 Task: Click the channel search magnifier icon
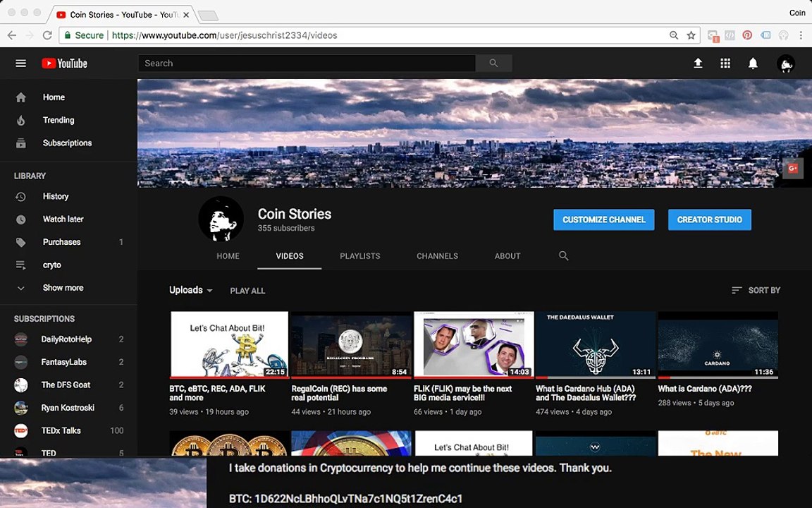click(563, 255)
